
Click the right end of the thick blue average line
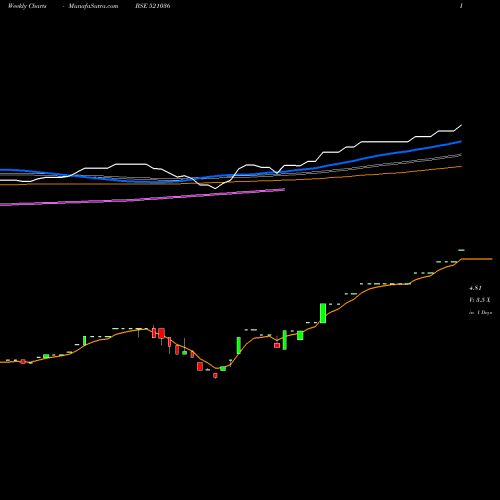pos(461,141)
